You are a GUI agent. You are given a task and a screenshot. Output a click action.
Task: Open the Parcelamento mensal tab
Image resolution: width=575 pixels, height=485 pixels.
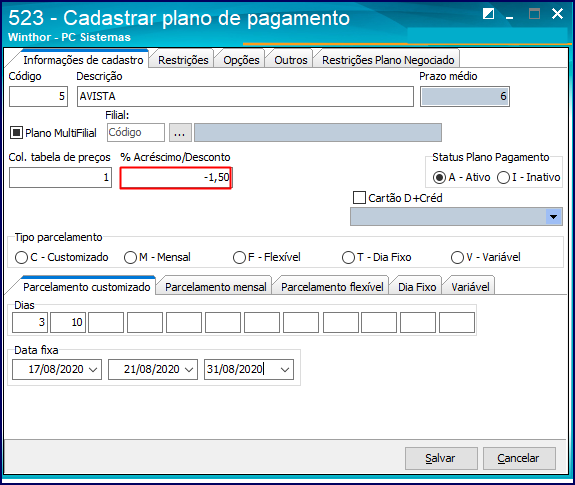point(216,287)
